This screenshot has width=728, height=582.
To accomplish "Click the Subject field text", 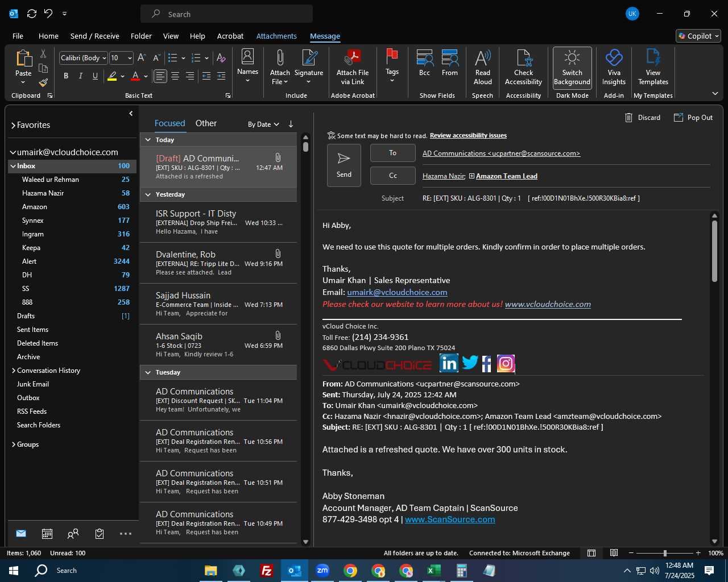I will [x=531, y=198].
